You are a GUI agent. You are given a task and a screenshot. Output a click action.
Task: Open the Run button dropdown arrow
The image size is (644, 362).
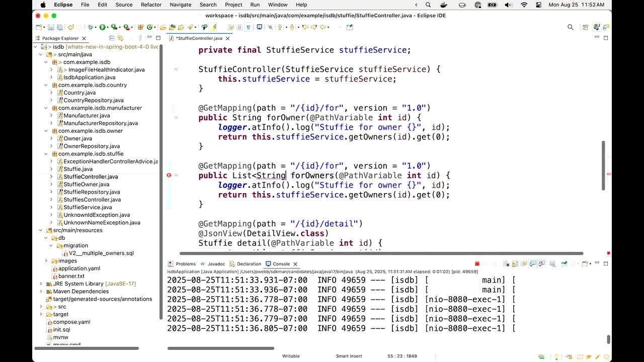tap(108, 27)
